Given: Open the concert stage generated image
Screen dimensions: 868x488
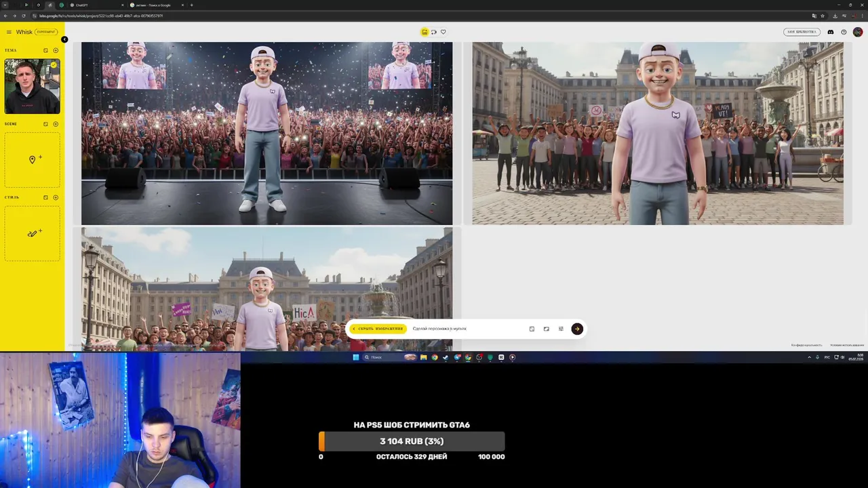Looking at the screenshot, I should coord(267,133).
